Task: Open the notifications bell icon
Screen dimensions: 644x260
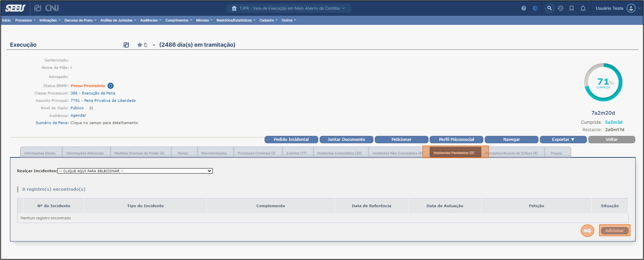Action: click(583, 8)
